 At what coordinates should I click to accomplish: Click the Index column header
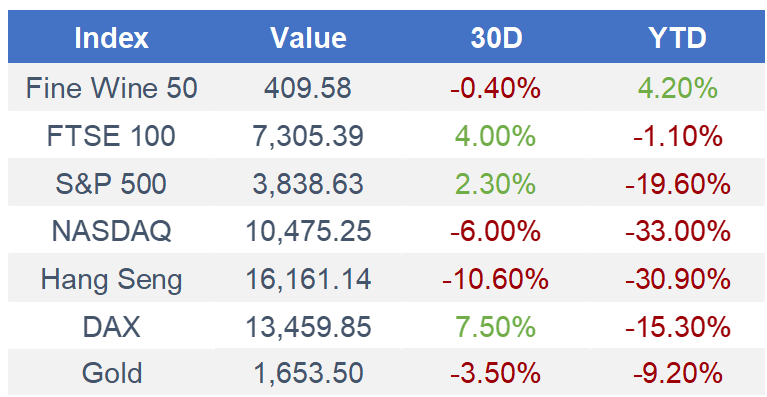[x=111, y=38]
